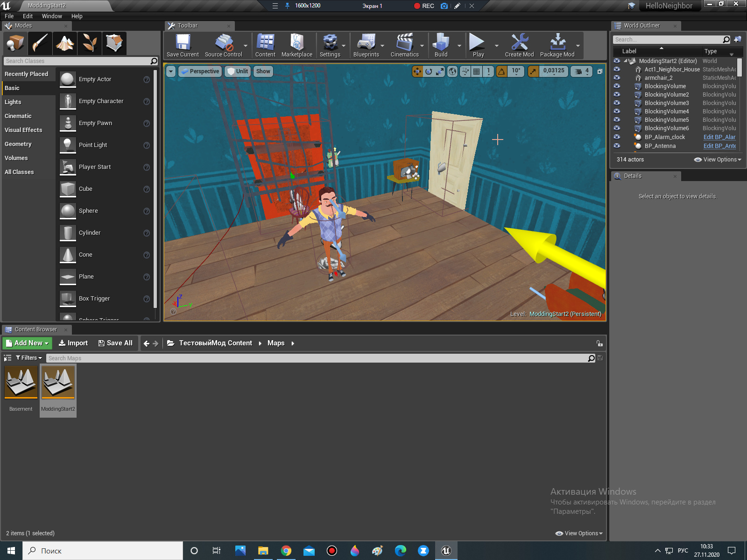Select the Landscape mode icon
This screenshot has width=747, height=560.
coord(65,43)
